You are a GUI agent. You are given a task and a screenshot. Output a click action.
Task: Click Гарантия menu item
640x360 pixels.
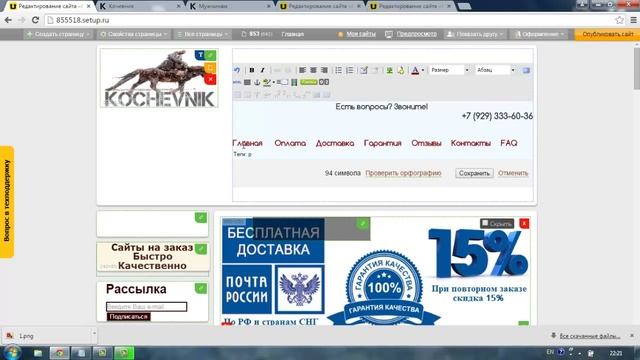(382, 143)
